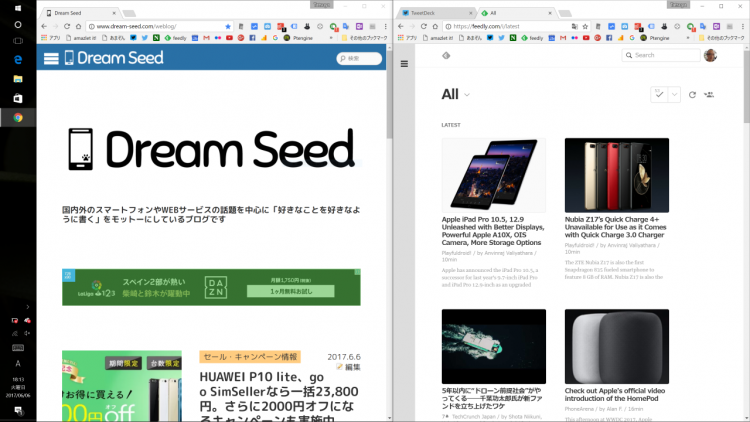Go back in the Dream Seed window
This screenshot has height=422, width=750.
[x=44, y=26]
